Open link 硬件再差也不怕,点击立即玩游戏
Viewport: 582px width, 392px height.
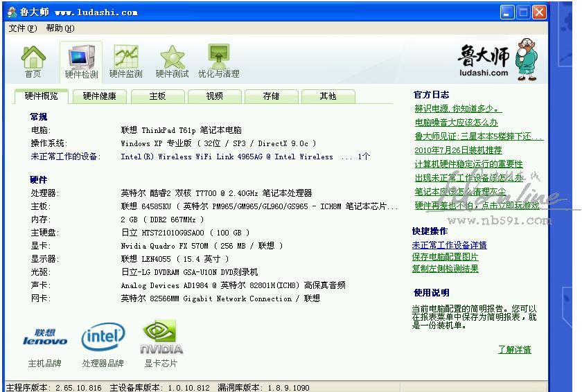[477, 206]
